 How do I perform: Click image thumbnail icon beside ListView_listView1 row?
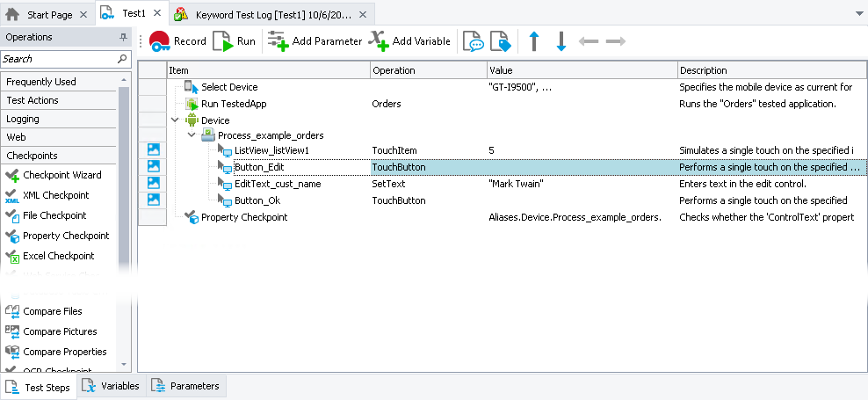(153, 150)
